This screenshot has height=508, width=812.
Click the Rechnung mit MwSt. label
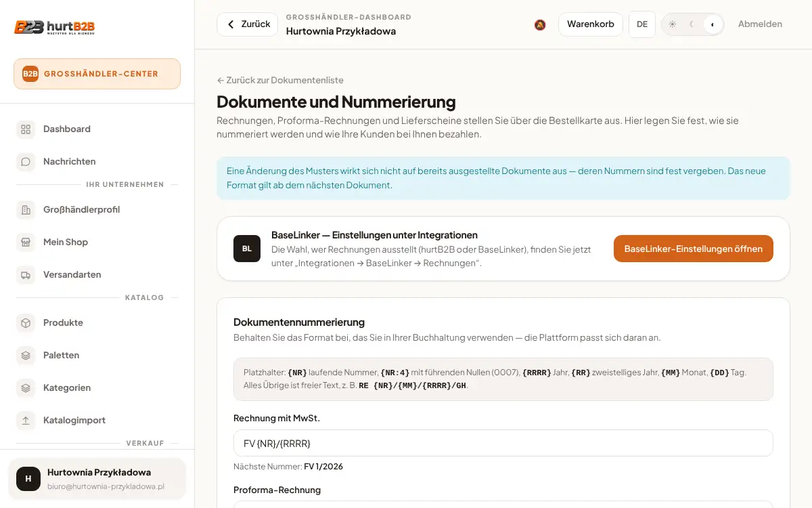pos(277,419)
